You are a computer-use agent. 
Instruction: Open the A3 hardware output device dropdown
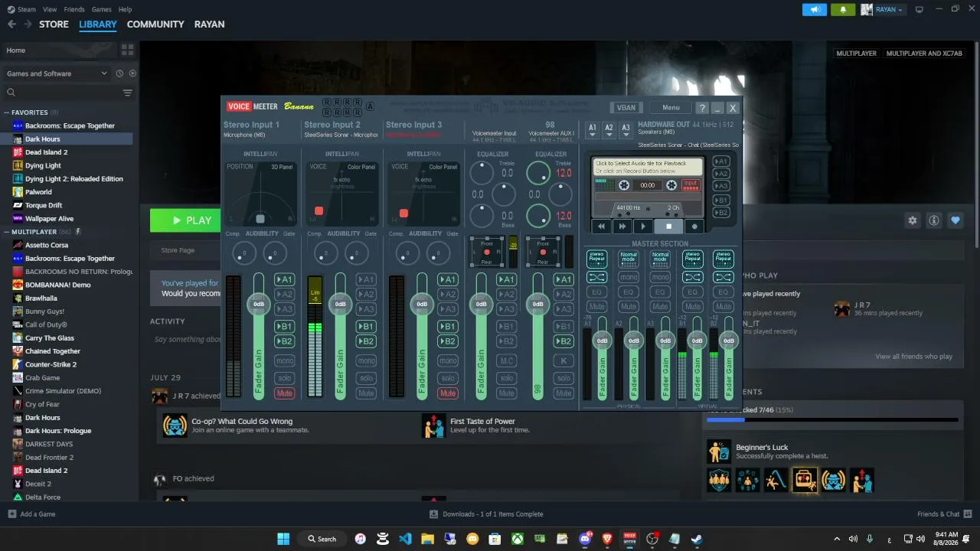626,129
